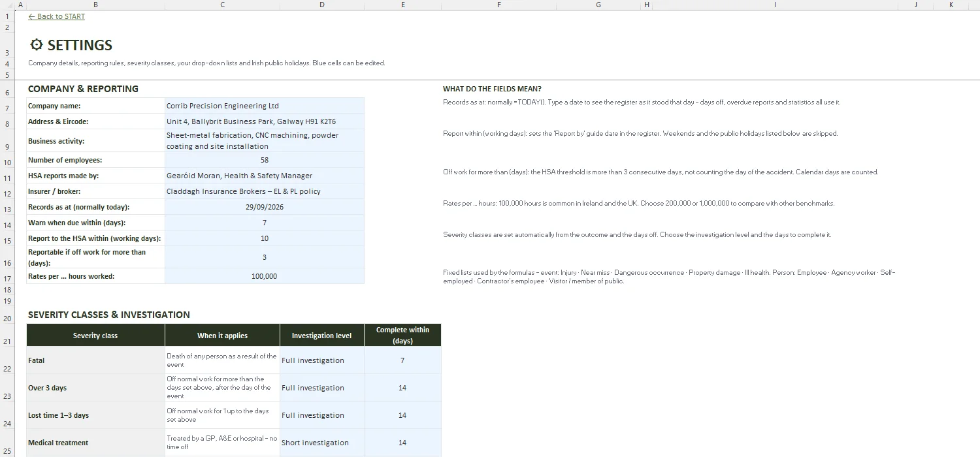Click the Warn when due within (days) label
This screenshot has height=457, width=980.
tap(95, 223)
